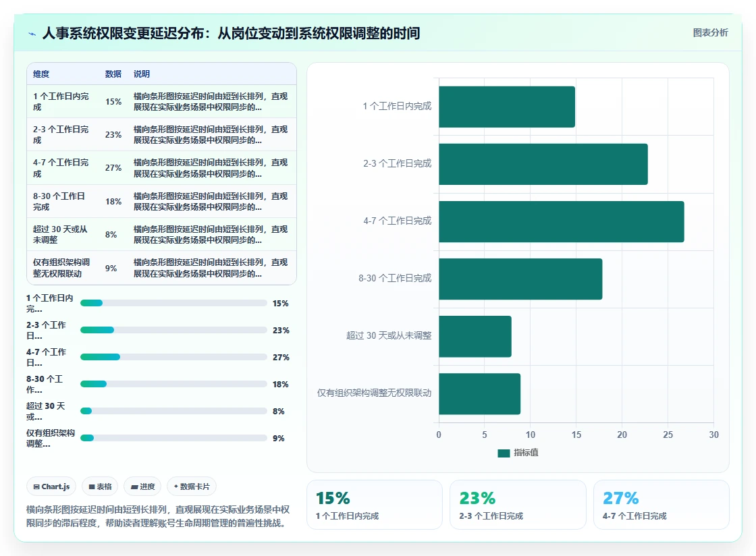756x556 pixels.
Task: Click the 15% value in table
Action: (113, 102)
